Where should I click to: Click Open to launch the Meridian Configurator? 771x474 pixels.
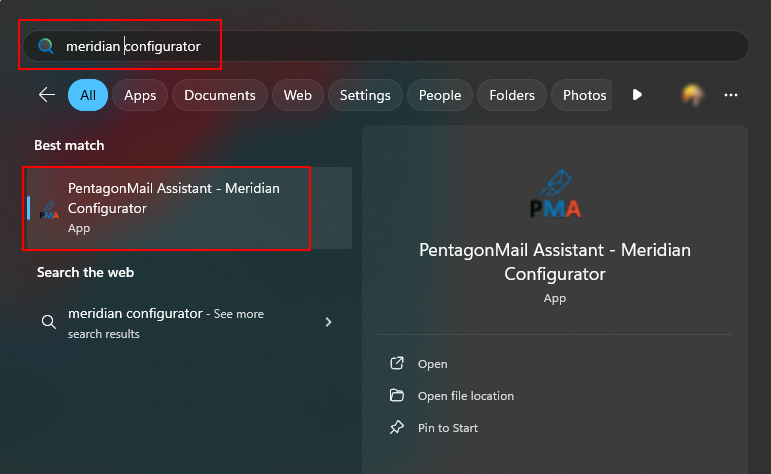(432, 364)
